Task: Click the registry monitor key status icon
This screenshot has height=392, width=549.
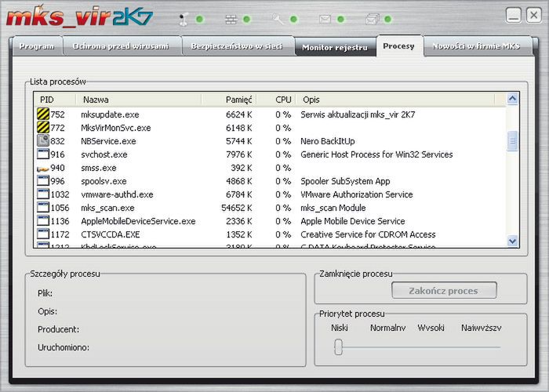Action: tap(278, 19)
